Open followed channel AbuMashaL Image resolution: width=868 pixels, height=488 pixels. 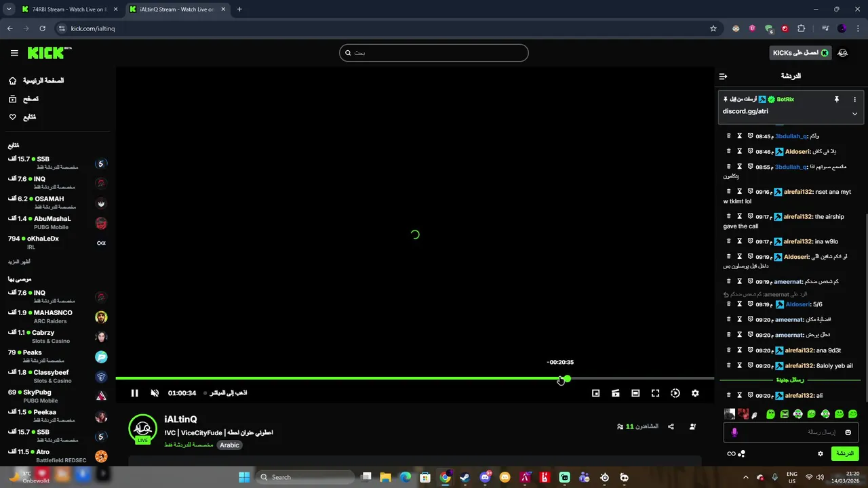click(58, 222)
